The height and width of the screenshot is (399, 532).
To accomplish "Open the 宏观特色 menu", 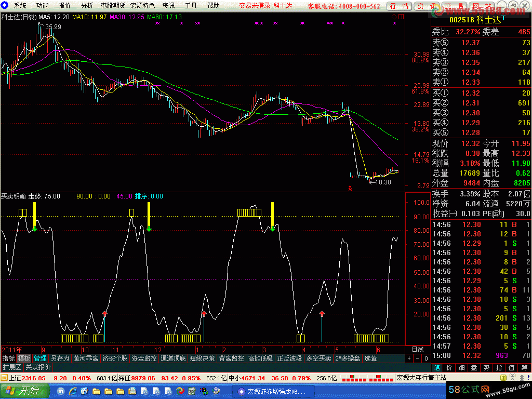I will pos(142,6).
